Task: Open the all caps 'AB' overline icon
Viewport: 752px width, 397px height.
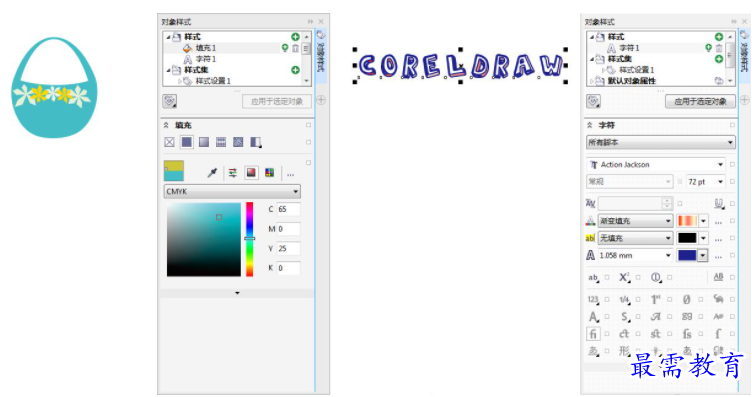Action: point(718,277)
